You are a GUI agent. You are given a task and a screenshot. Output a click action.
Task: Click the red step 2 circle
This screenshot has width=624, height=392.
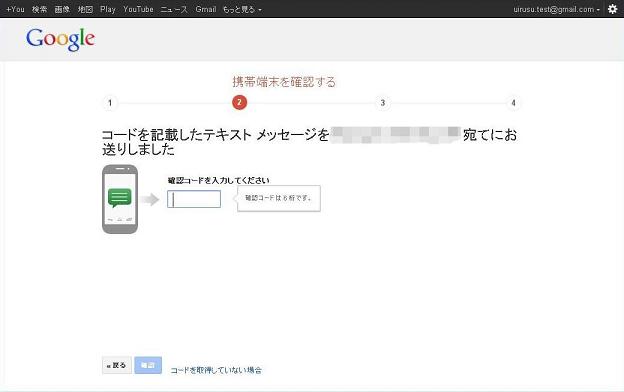240,103
